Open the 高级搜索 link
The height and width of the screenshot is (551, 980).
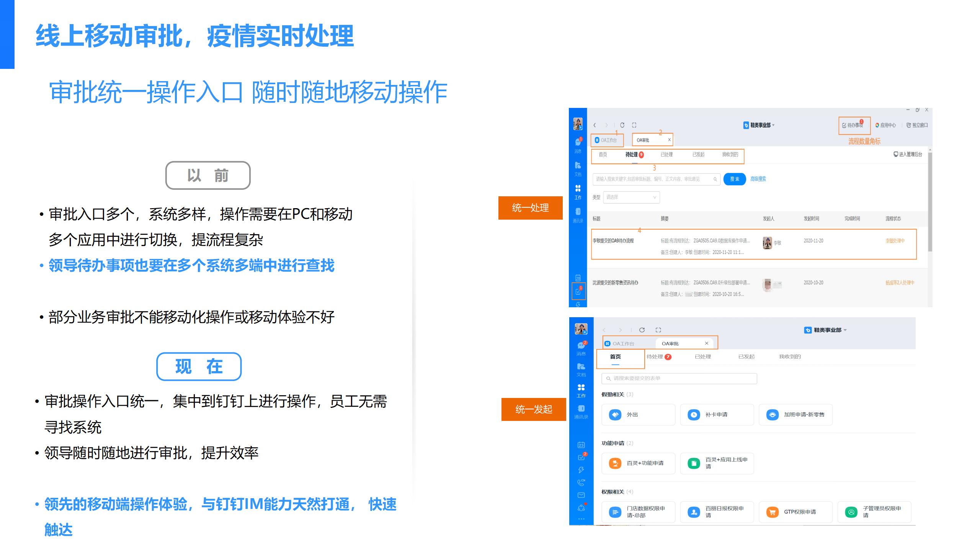pos(758,179)
